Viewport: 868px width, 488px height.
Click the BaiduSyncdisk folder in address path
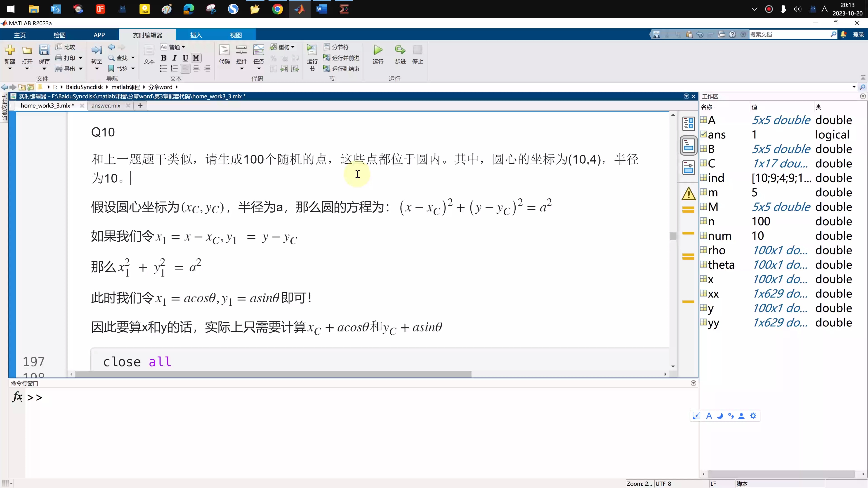point(84,87)
